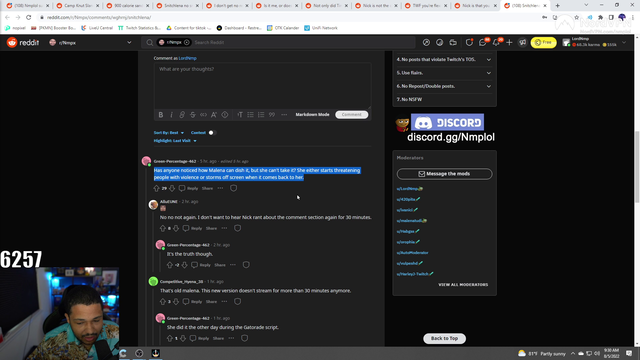Open Reddit chat icon in header
The image size is (640, 360).
pos(482,42)
